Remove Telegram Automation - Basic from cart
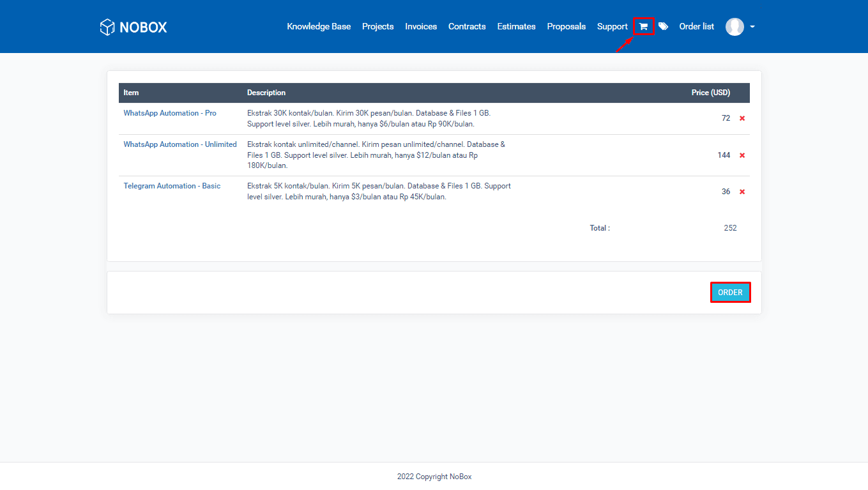This screenshot has width=868, height=490. coord(742,191)
